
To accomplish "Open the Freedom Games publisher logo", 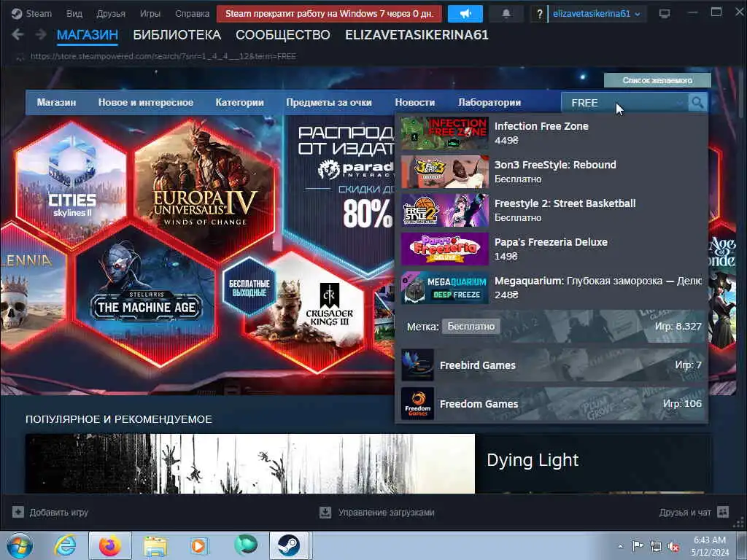I will (x=417, y=404).
